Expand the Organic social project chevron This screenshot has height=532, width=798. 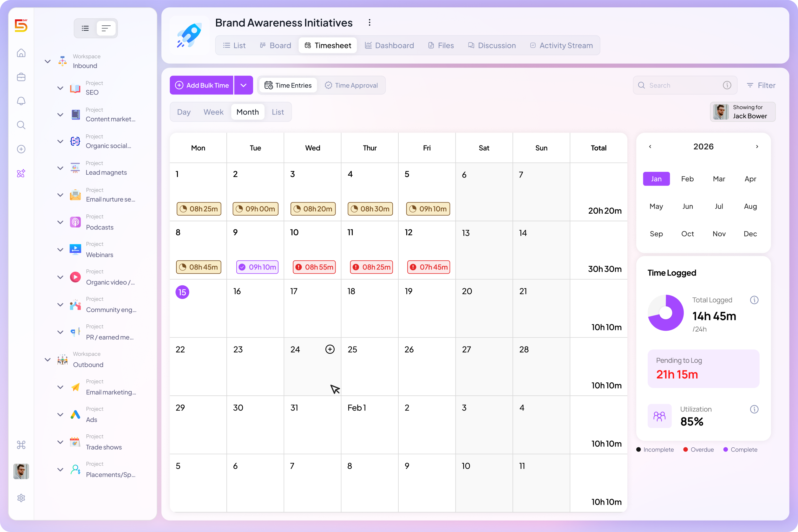click(x=60, y=141)
